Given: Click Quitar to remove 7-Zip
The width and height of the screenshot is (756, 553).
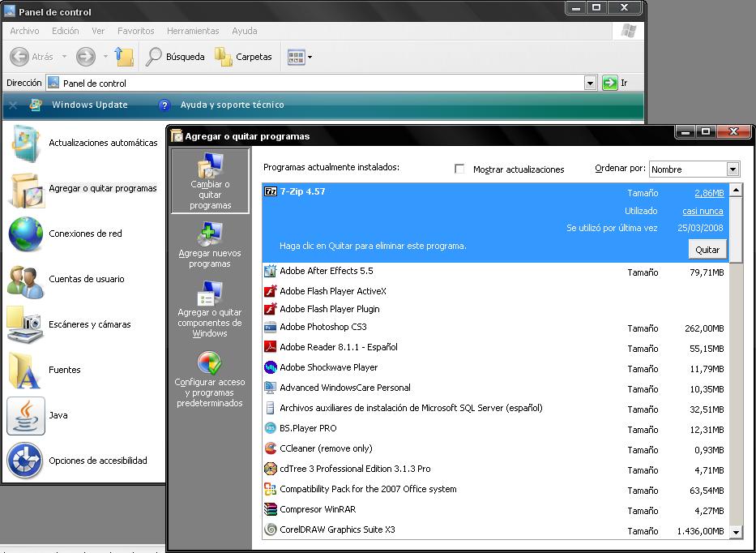Looking at the screenshot, I should coord(707,249).
